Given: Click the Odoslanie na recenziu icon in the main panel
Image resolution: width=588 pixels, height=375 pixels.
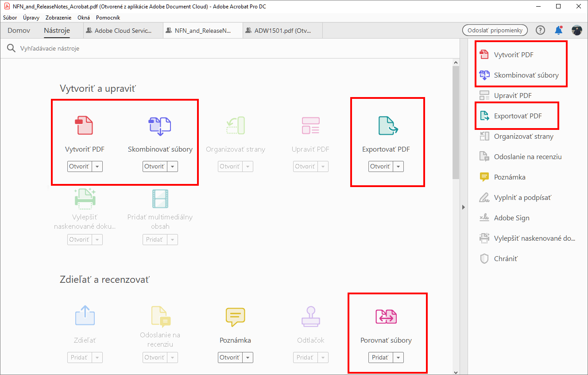Looking at the screenshot, I should (x=160, y=316).
